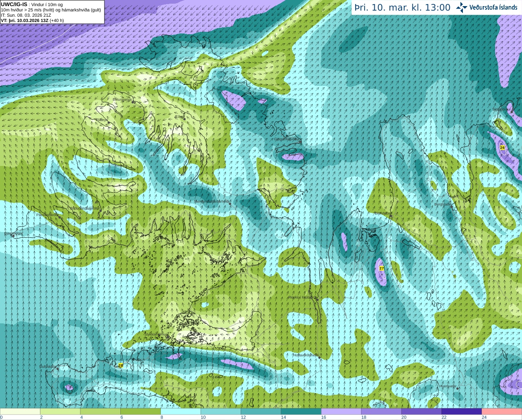Image resolution: width=522 pixels, height=420 pixels.
Task: Click the yellow 26 gust marker east of Gufuskálar
Action: click(x=121, y=365)
